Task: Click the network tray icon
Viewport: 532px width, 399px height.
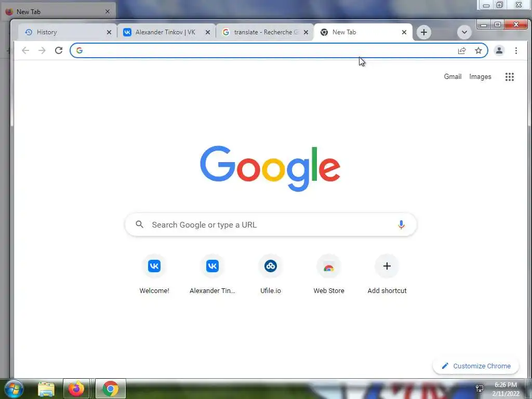Action: pos(480,389)
